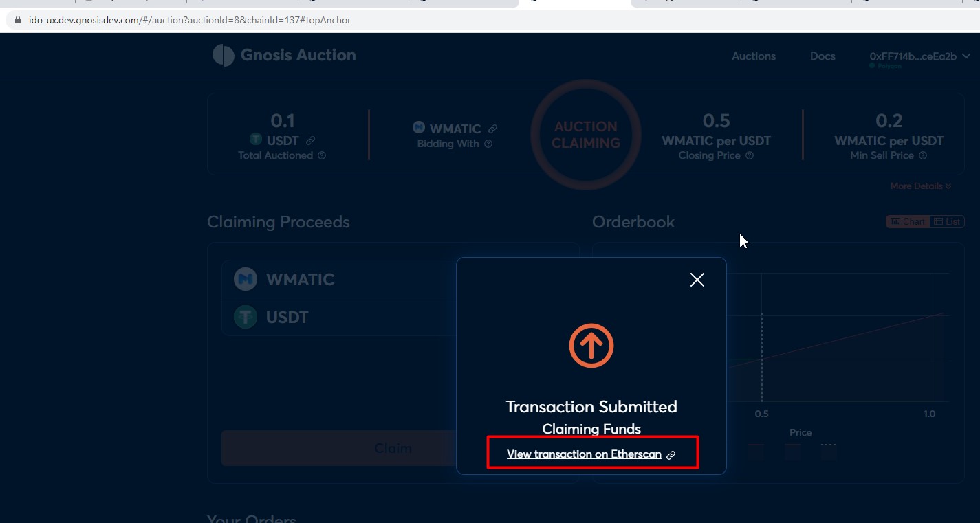Switch orderbook to Chart view
980x523 pixels.
908,221
